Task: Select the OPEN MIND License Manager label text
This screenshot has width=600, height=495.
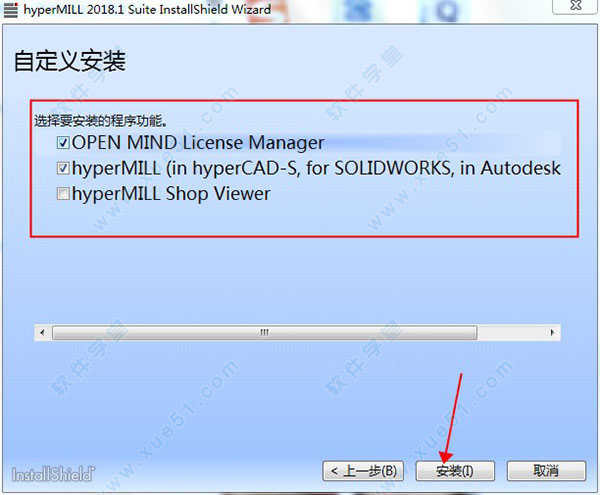Action: 198,143
